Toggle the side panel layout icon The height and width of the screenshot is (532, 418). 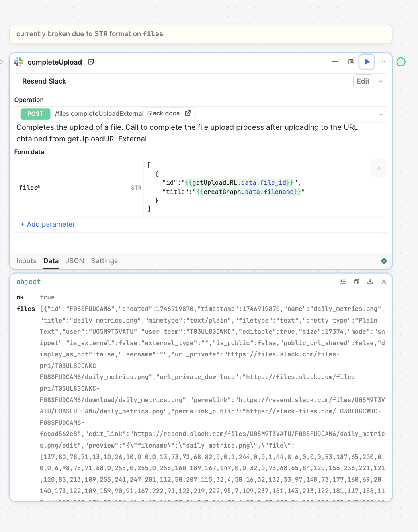(x=351, y=62)
